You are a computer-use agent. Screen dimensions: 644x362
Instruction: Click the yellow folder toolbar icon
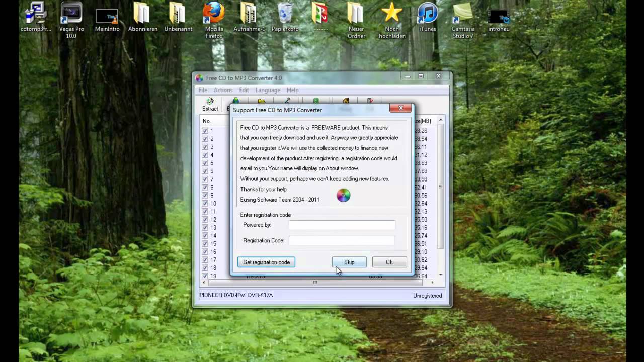pyautogui.click(x=262, y=101)
